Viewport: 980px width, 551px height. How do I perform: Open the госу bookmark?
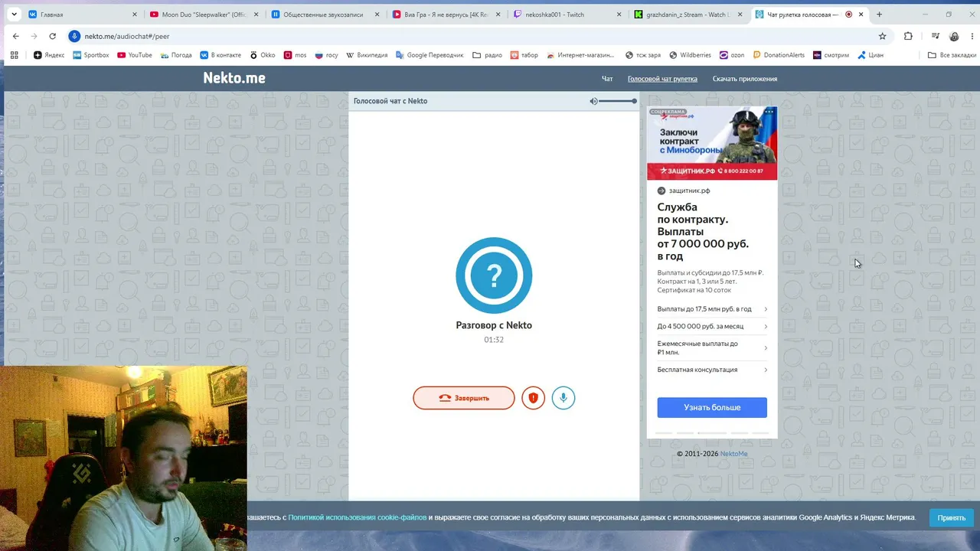326,55
